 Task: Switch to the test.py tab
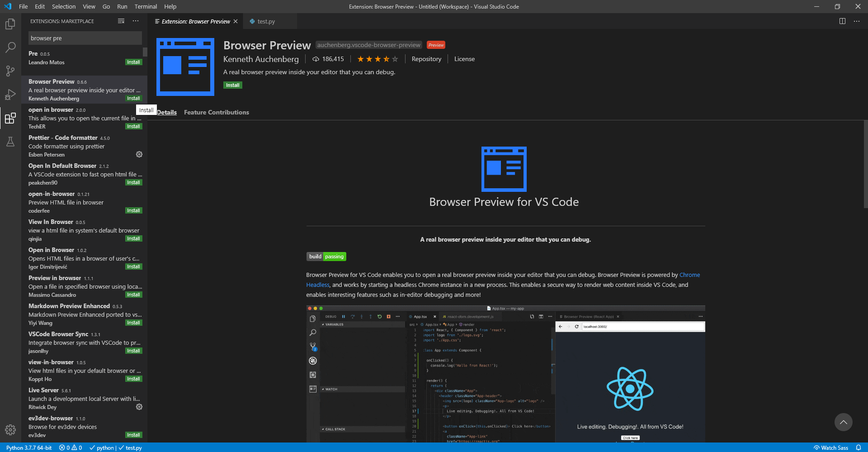[x=270, y=21]
